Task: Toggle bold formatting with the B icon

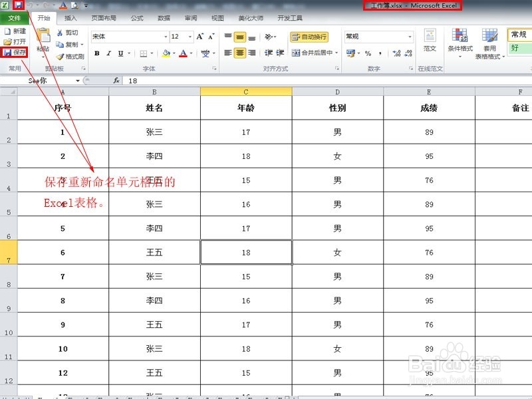Action: (x=96, y=53)
